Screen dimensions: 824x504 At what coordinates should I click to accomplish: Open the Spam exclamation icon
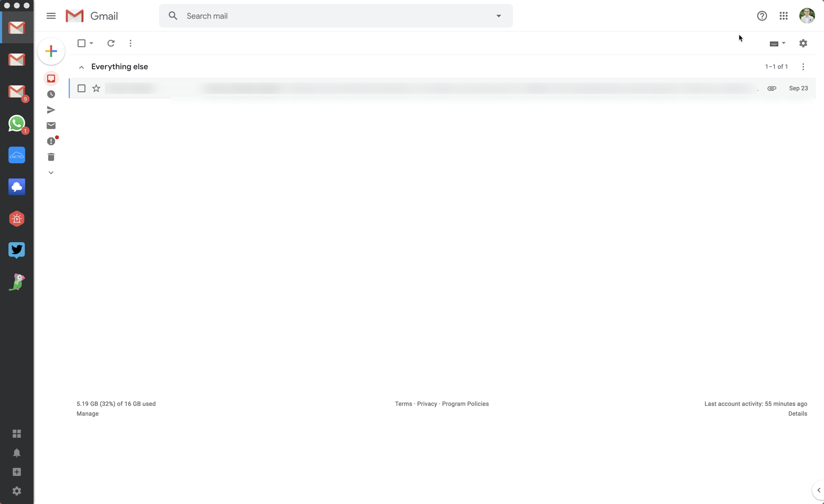pyautogui.click(x=51, y=141)
